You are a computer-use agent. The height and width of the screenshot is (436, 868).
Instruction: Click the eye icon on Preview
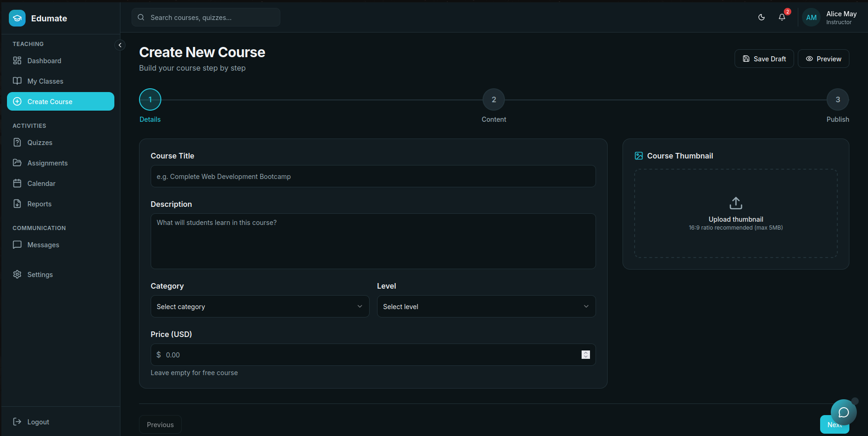(809, 59)
